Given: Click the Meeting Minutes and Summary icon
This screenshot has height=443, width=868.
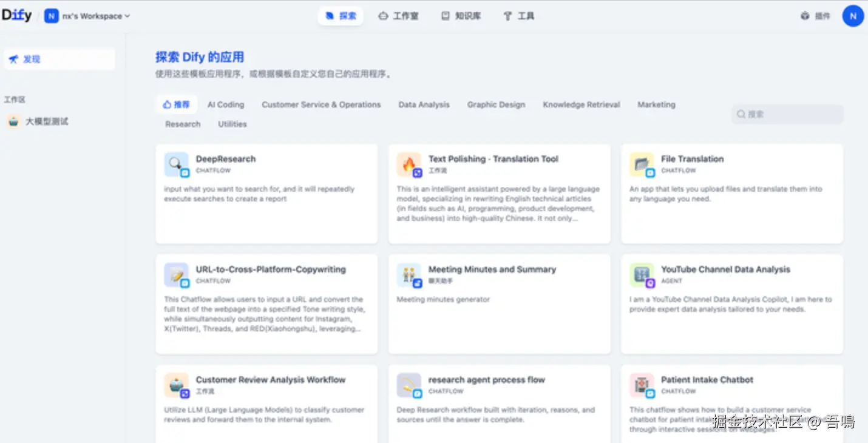Looking at the screenshot, I should tap(409, 275).
